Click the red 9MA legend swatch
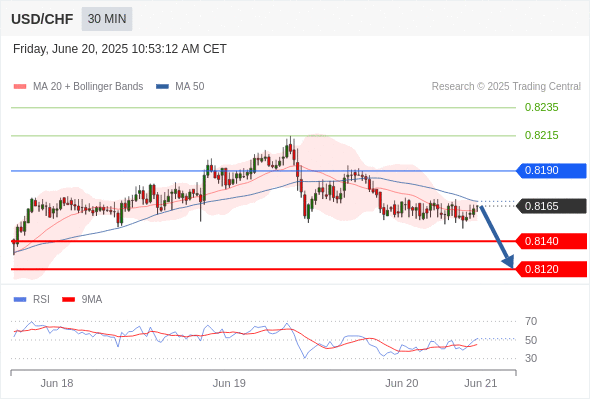Image resolution: width=590 pixels, height=400 pixels. [68, 300]
